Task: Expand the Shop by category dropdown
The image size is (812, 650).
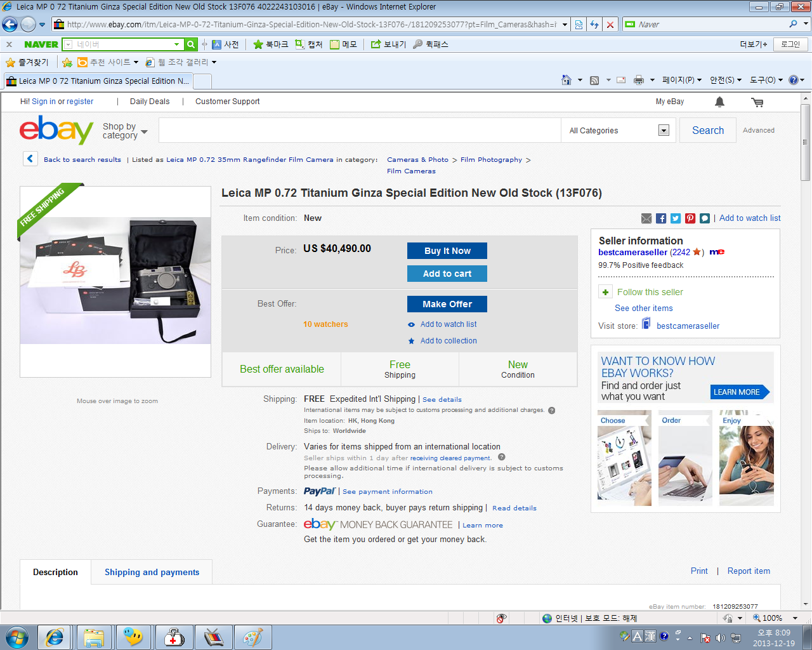Action: 125,131
